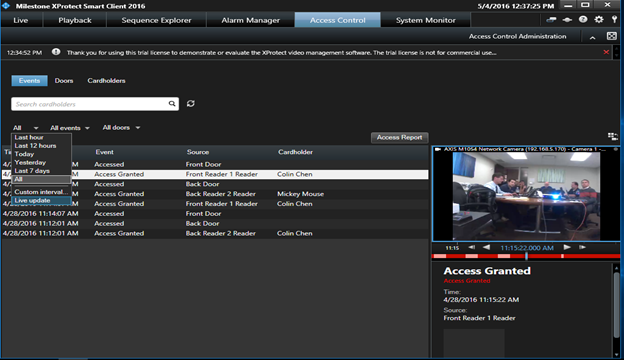Toggle full screen mode icon

(x=612, y=36)
